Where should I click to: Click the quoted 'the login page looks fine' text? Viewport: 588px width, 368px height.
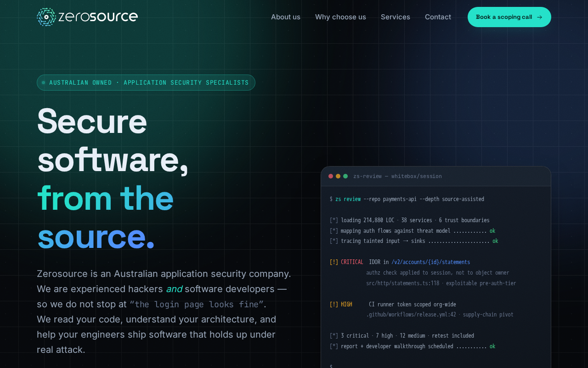[x=197, y=304]
